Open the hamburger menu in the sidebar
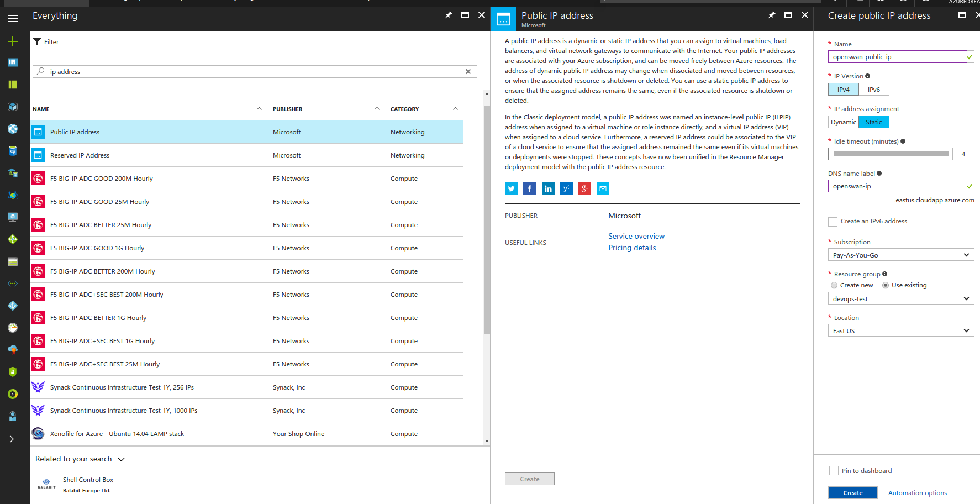This screenshot has height=504, width=980. click(13, 18)
